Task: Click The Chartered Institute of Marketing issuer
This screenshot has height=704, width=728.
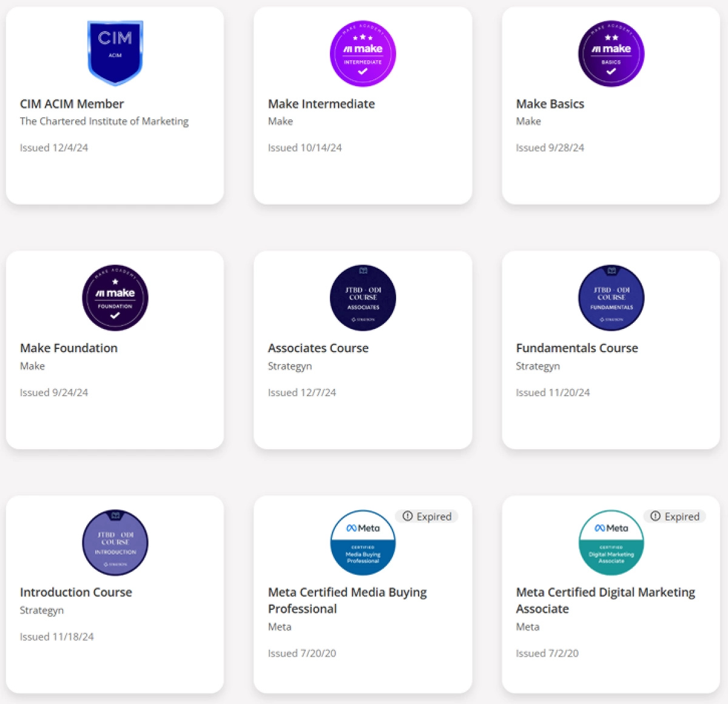Action: click(x=104, y=121)
